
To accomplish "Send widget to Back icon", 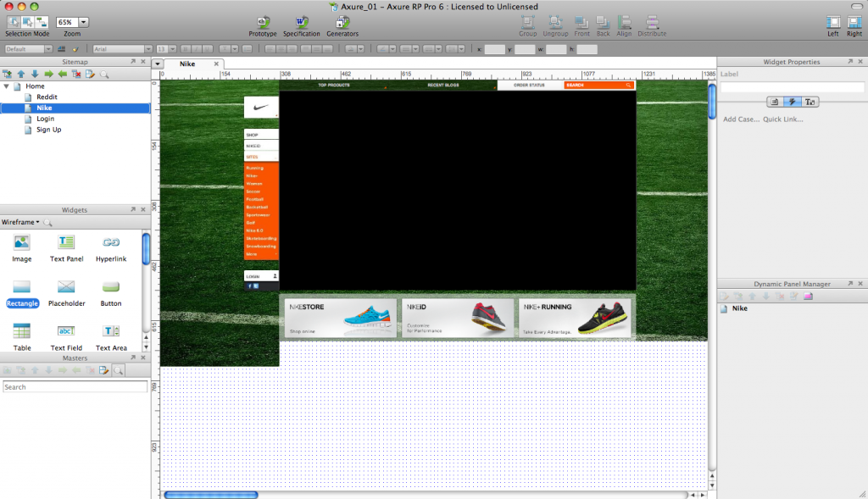I will coord(603,22).
